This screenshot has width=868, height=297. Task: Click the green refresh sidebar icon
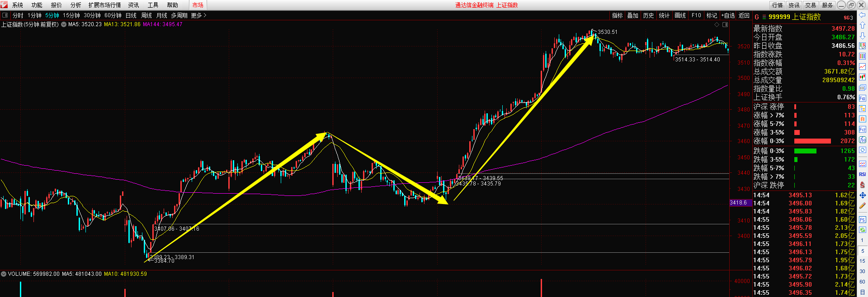pos(862,230)
